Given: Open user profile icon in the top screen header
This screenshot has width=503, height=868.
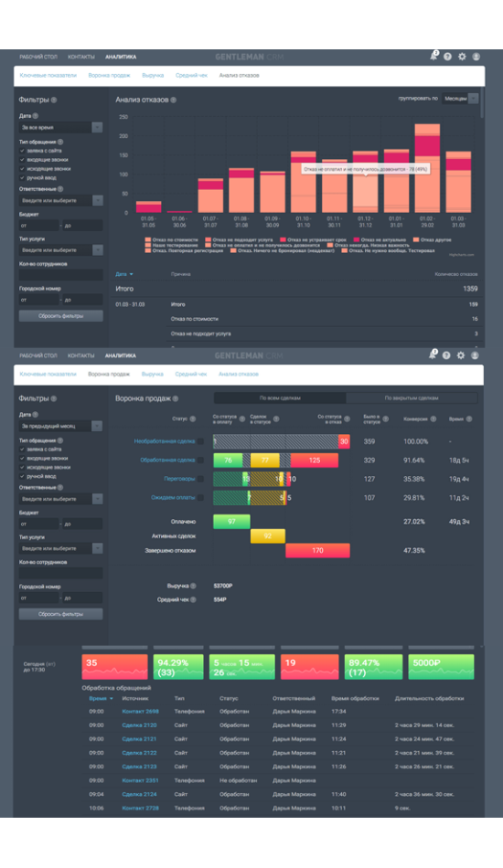Looking at the screenshot, I should tap(476, 57).
